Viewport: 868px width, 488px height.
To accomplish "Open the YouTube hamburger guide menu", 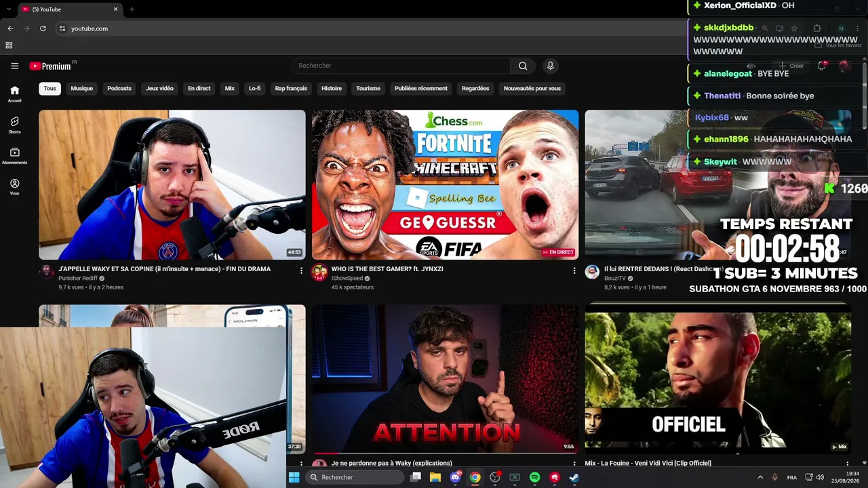I will click(x=14, y=66).
